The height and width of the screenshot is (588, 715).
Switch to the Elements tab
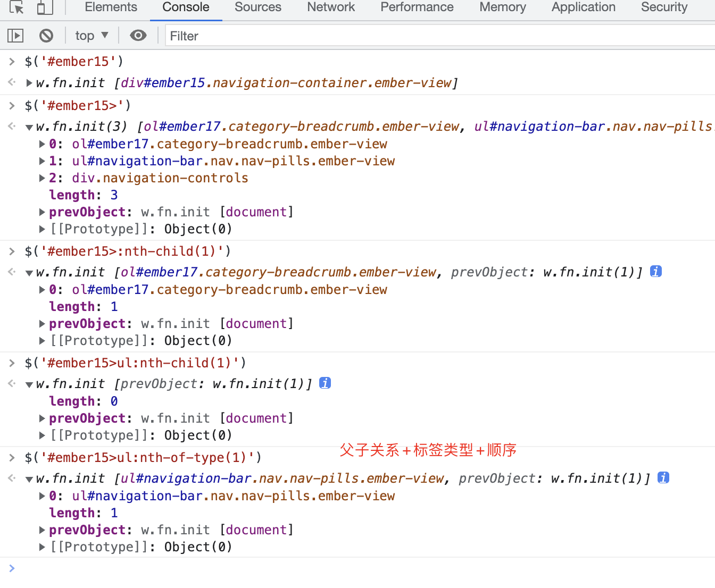pyautogui.click(x=111, y=7)
